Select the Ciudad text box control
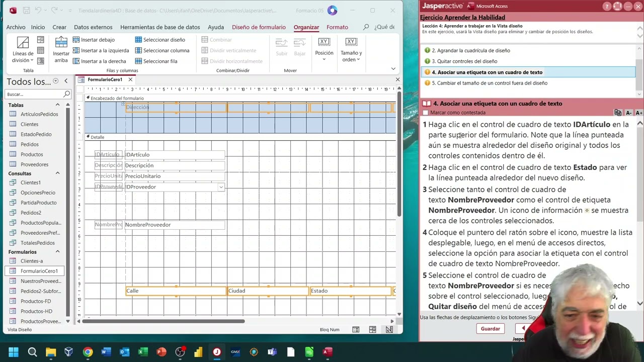This screenshot has width=644, height=362. [x=268, y=291]
